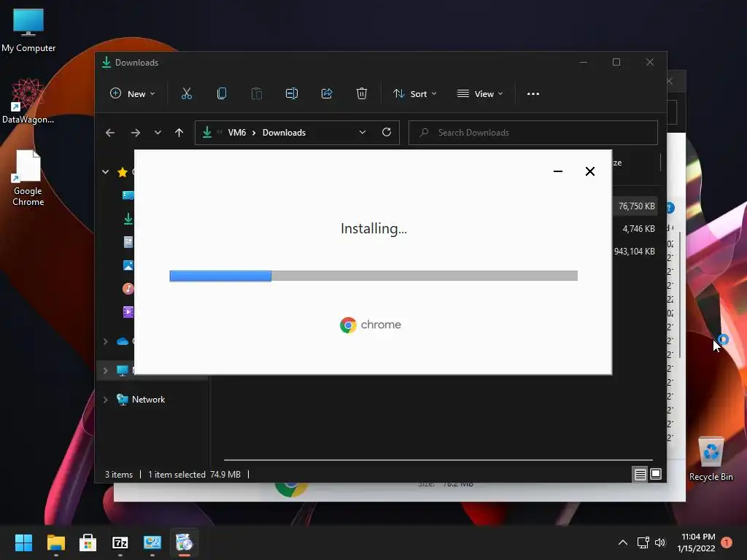Collapse the Quick access section
The height and width of the screenshot is (560, 747).
pos(105,172)
